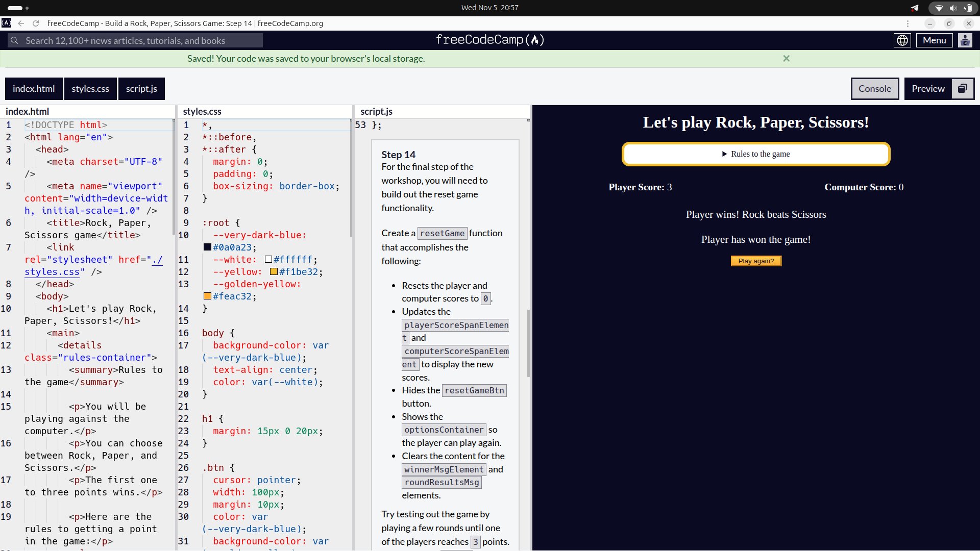The image size is (980, 551).
Task: Toggle the script.js editor pane
Action: tap(141, 89)
